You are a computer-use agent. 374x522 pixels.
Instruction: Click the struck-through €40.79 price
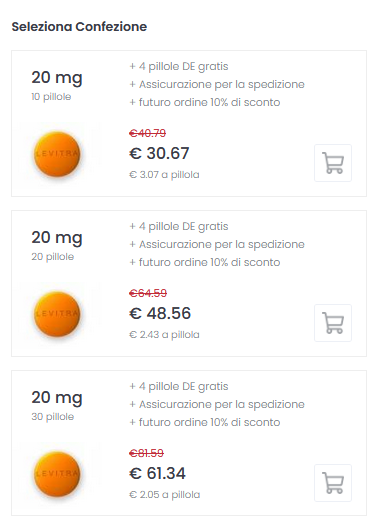coord(147,133)
